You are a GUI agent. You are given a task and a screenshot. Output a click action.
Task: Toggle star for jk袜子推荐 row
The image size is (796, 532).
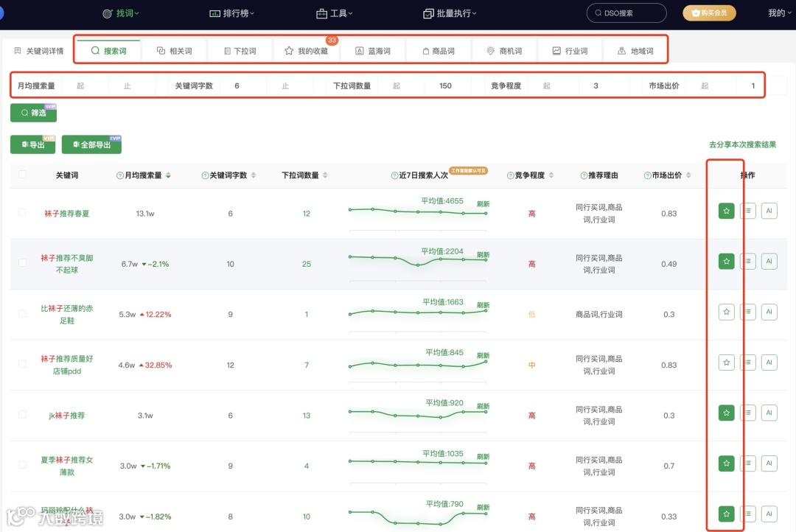726,413
